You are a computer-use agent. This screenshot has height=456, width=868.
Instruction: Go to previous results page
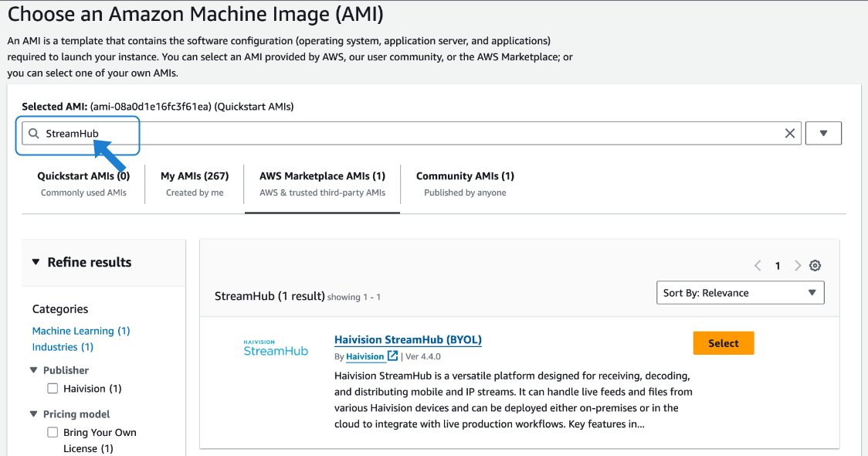(758, 266)
